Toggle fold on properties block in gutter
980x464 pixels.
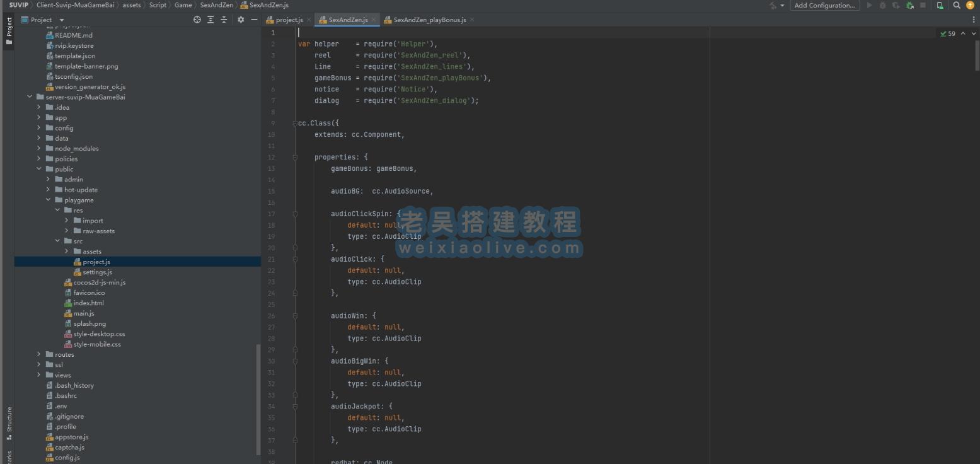pyautogui.click(x=294, y=158)
